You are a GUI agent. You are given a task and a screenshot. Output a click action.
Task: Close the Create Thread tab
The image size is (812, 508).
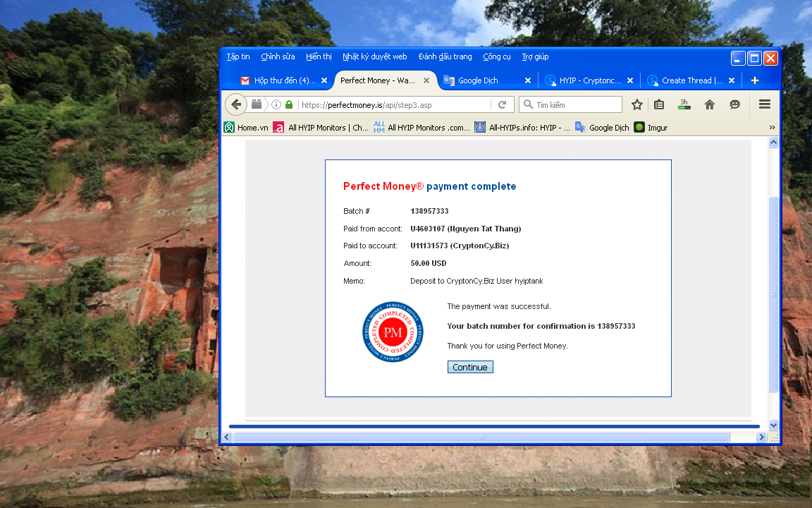click(731, 80)
